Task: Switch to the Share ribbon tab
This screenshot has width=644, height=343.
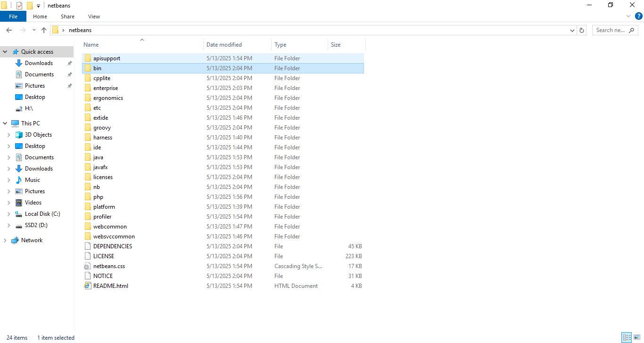Action: coord(67,16)
